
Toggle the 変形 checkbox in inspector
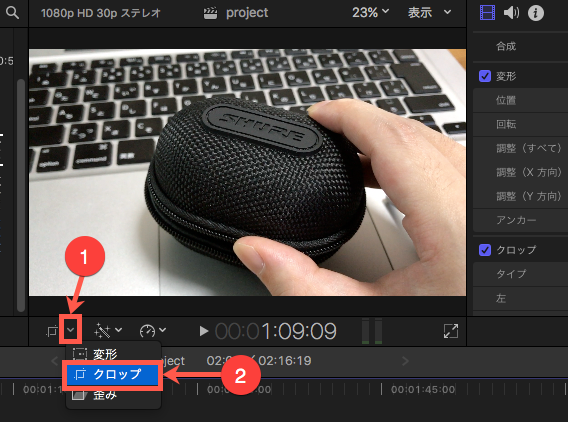(x=485, y=76)
